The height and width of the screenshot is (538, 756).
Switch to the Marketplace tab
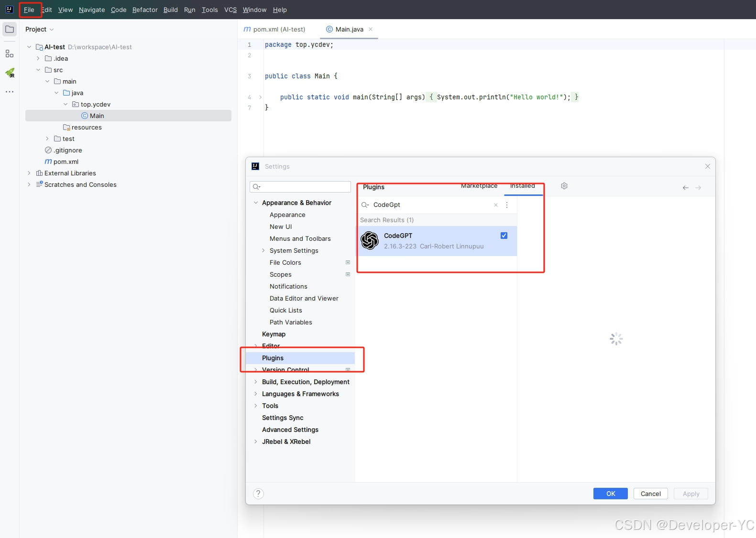pos(479,186)
